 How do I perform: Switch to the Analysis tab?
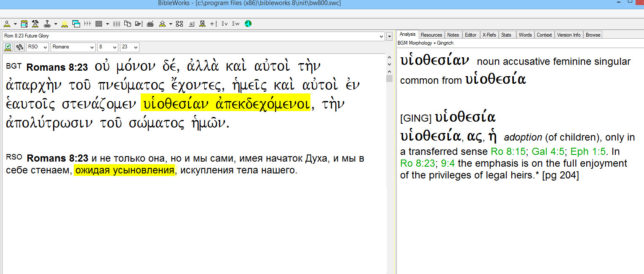(x=407, y=35)
